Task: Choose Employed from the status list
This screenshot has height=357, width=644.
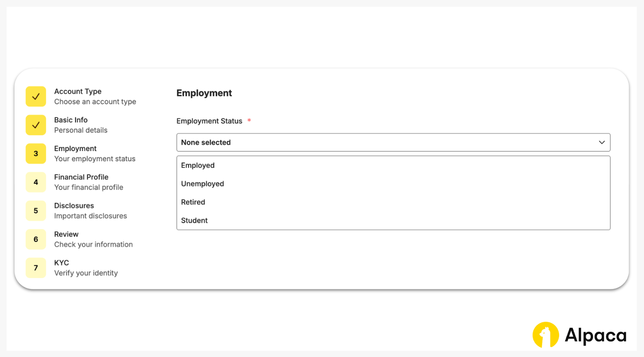Action: point(198,165)
